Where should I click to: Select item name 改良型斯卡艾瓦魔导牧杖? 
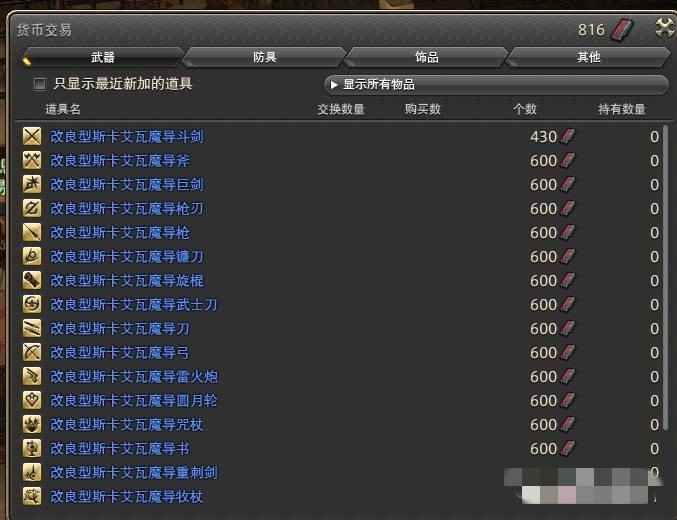[x=127, y=496]
